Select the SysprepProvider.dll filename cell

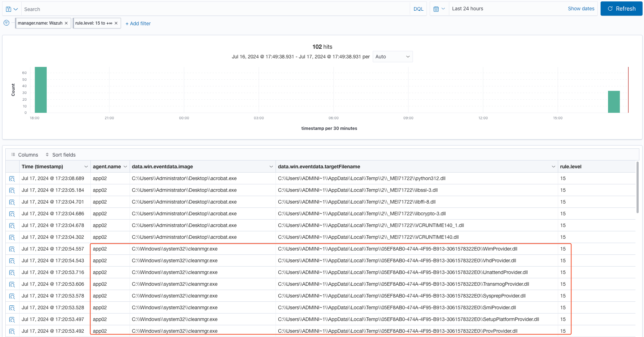pyautogui.click(x=417, y=296)
